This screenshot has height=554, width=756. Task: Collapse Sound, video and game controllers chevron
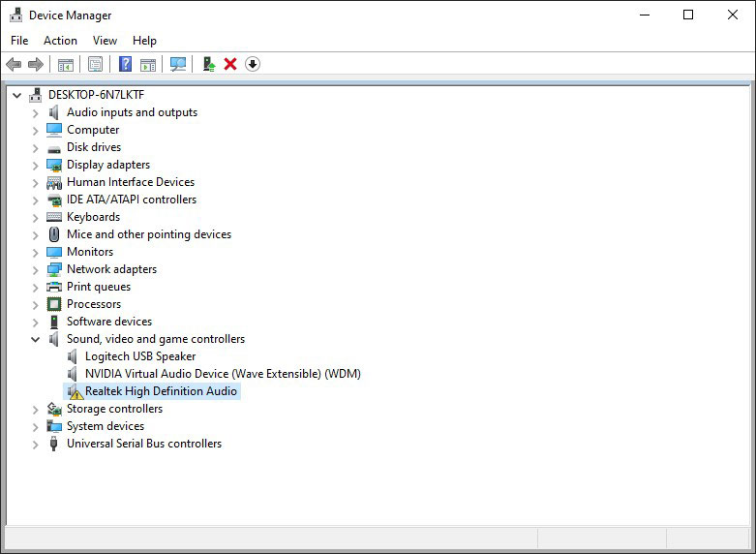coord(35,339)
